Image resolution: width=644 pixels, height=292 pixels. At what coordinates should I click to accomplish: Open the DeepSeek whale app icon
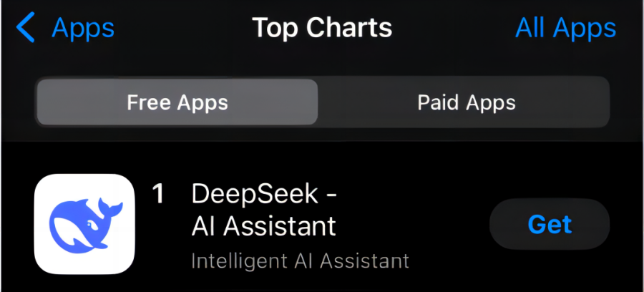pos(84,224)
